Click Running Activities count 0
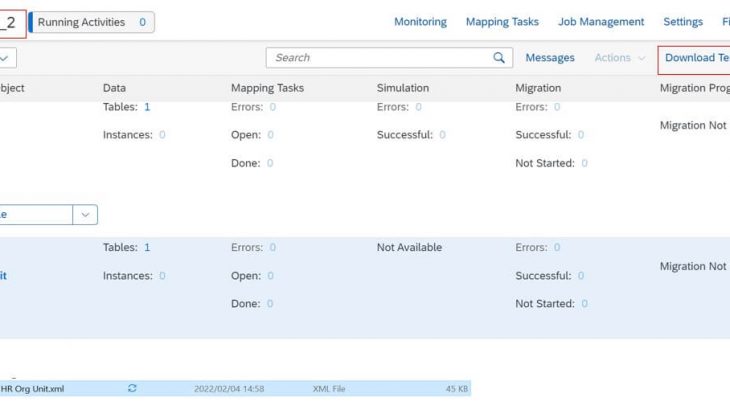 point(142,22)
